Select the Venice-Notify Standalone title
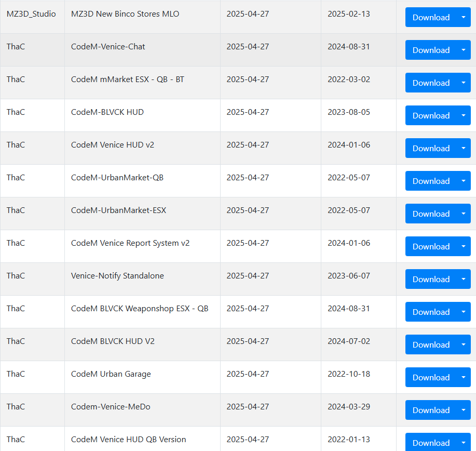Image resolution: width=476 pixels, height=451 pixels. [117, 276]
